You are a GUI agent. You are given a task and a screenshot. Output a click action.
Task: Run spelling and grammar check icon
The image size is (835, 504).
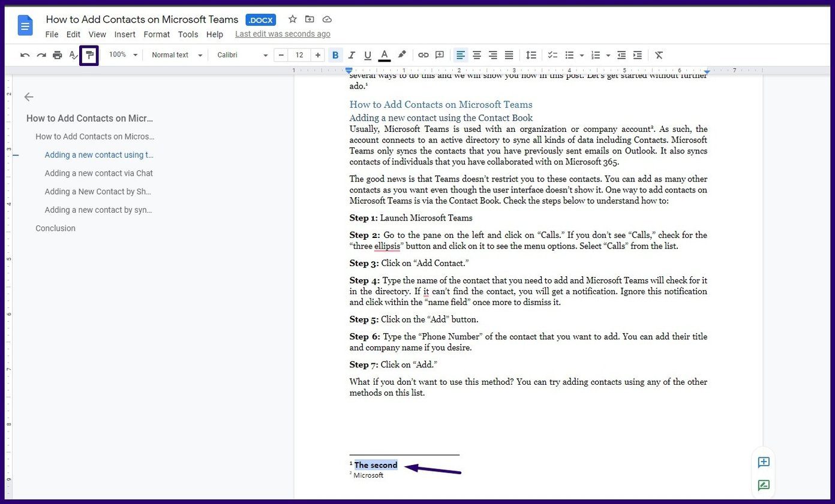pyautogui.click(x=73, y=55)
